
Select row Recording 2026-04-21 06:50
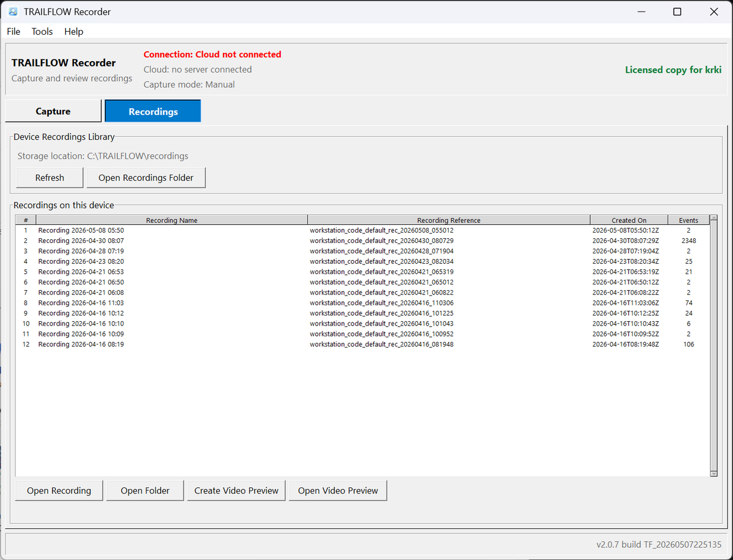[x=363, y=282]
